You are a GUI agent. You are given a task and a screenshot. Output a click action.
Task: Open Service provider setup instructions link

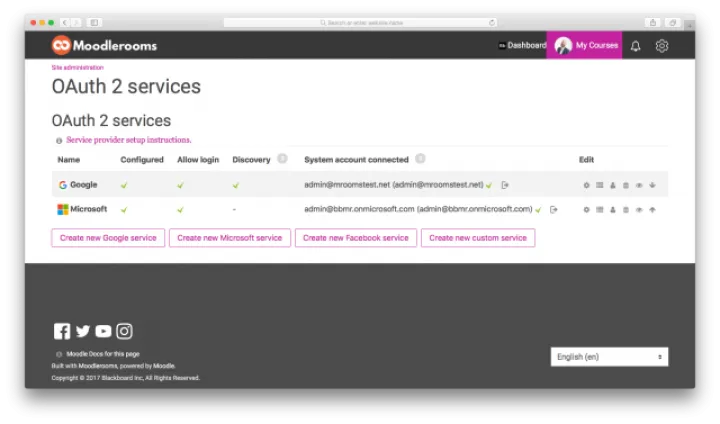[x=129, y=140]
